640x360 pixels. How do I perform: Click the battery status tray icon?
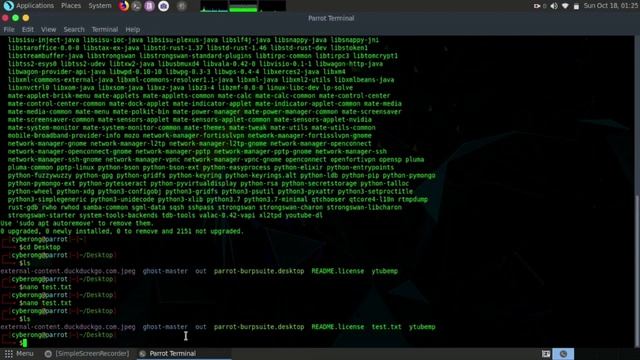(x=576, y=6)
